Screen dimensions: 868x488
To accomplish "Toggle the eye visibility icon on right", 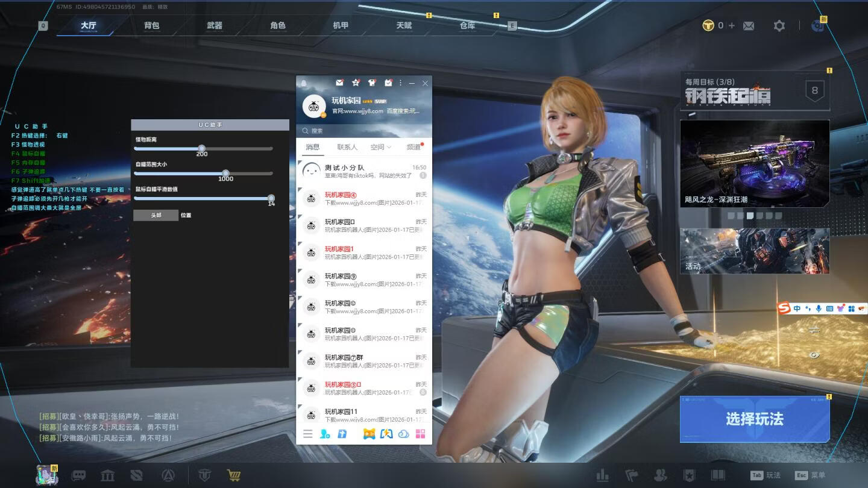I will [814, 355].
